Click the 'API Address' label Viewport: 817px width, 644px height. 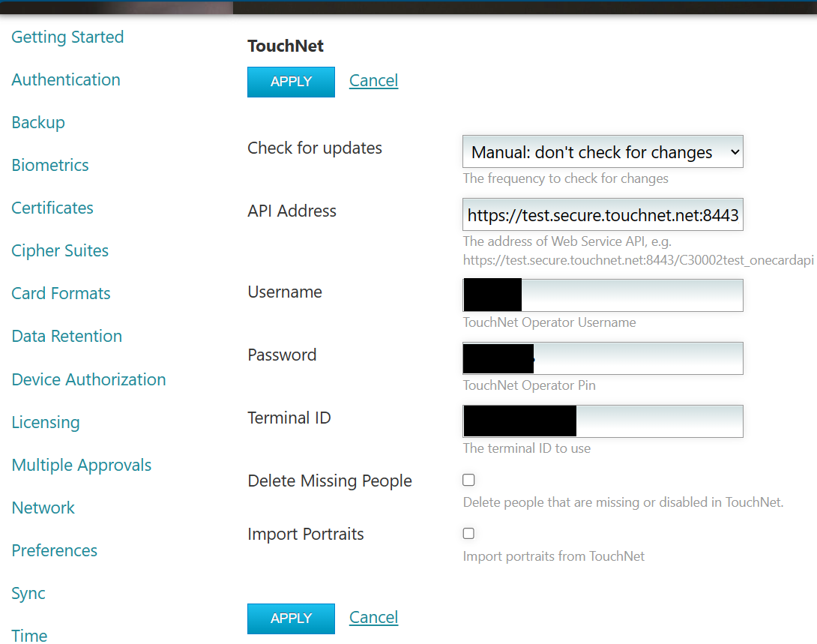[x=292, y=211]
